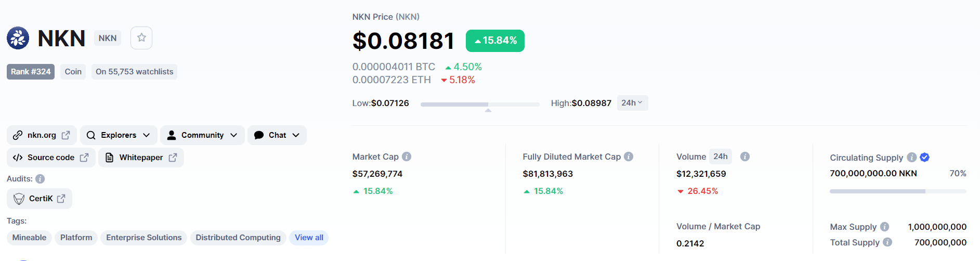
Task: Open the nkn.org website link
Action: click(42, 135)
